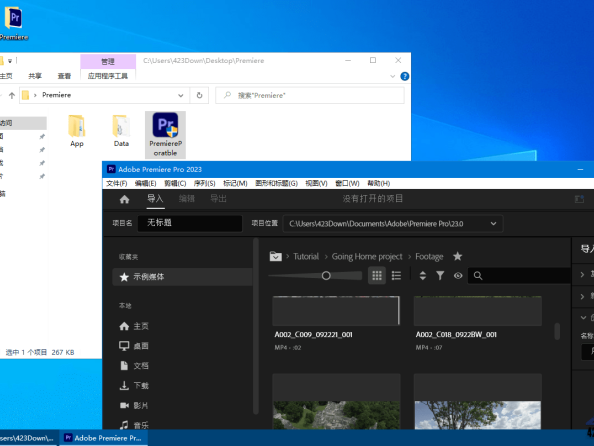The image size is (594, 446).
Task: Toggle the eye visibility icon in media toolbar
Action: [458, 275]
